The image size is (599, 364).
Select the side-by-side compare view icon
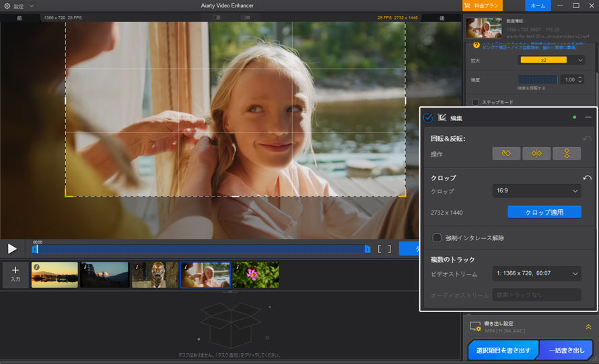(246, 17)
